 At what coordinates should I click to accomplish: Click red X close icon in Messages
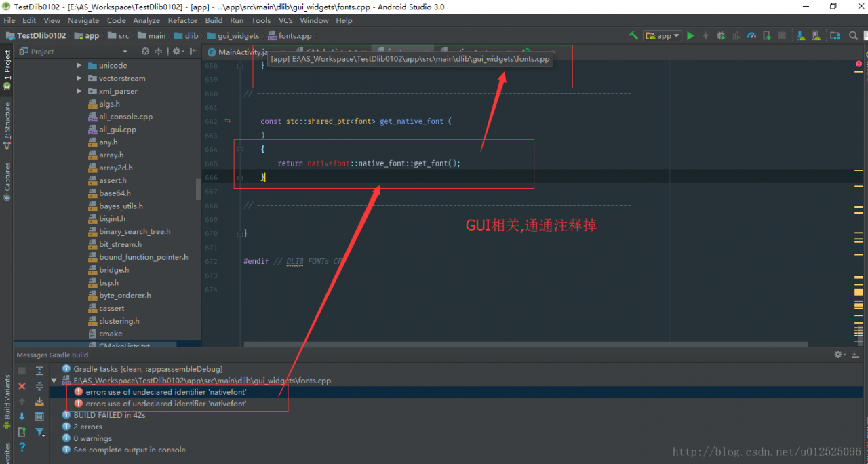(22, 386)
